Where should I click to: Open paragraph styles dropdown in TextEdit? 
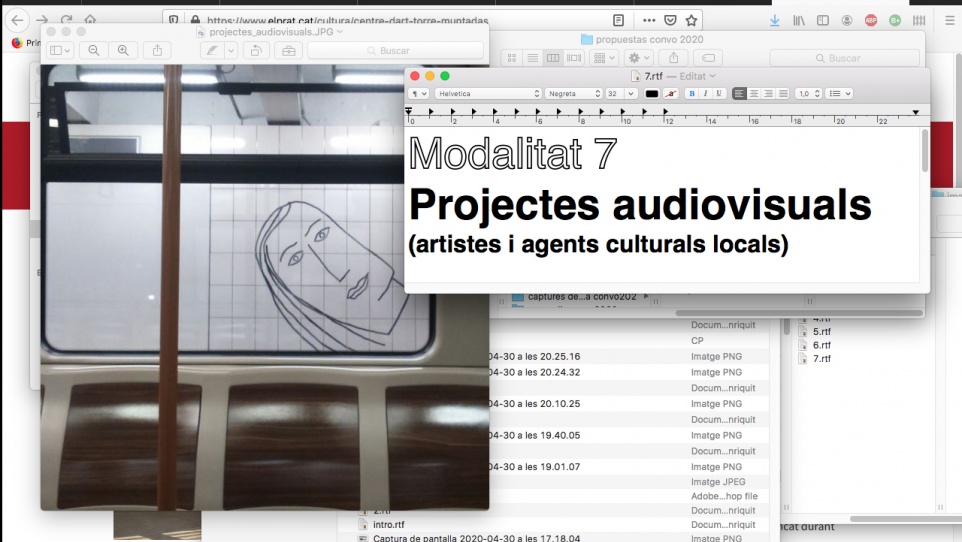[418, 93]
